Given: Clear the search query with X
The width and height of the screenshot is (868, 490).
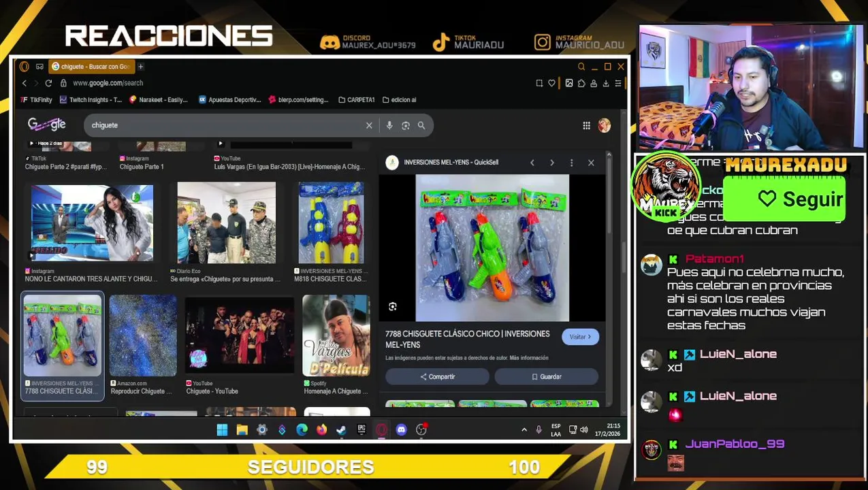Looking at the screenshot, I should click(x=369, y=125).
